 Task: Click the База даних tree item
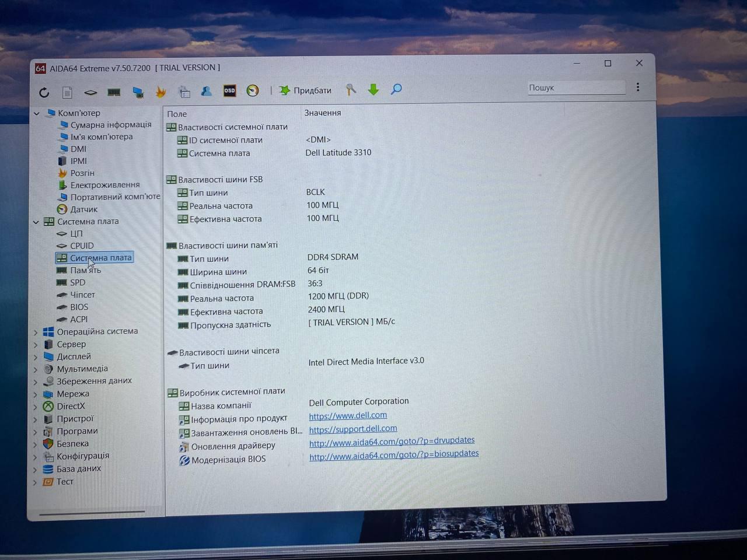coord(79,468)
